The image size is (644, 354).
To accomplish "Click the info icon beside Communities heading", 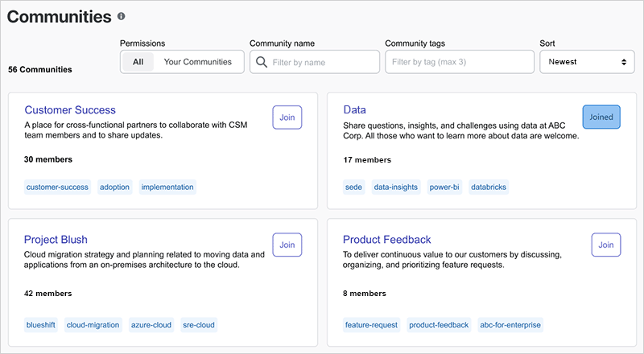I will [122, 16].
